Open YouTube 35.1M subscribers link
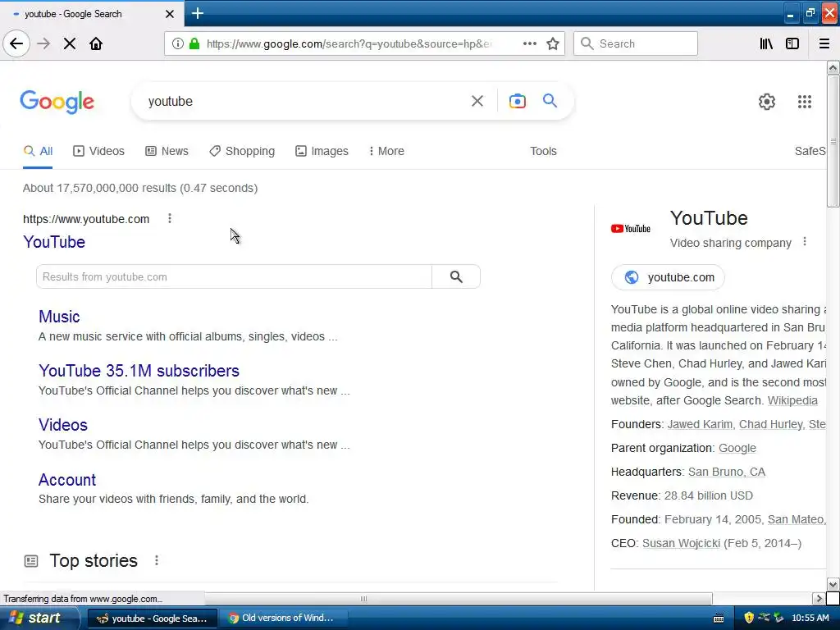 (139, 371)
